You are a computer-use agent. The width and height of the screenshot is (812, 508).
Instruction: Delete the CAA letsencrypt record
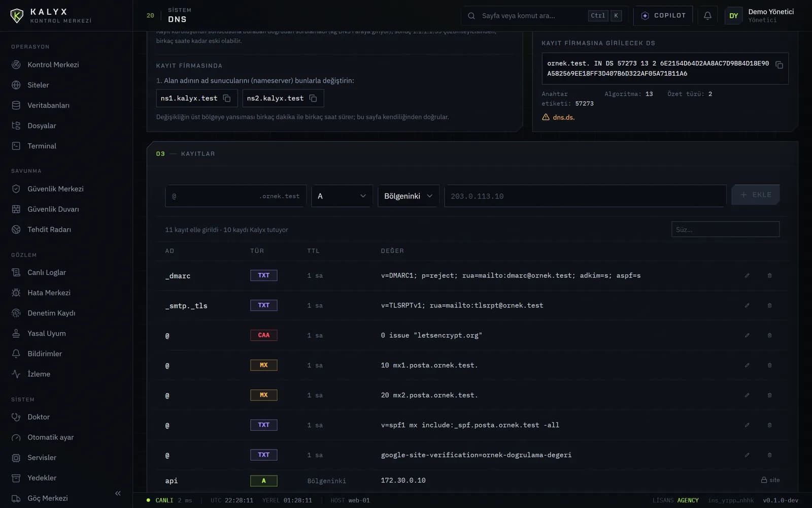point(769,336)
